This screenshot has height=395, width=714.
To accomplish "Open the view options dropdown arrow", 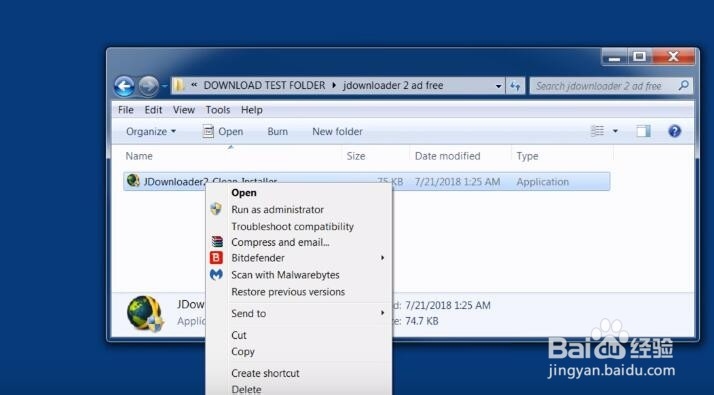I will tap(615, 131).
